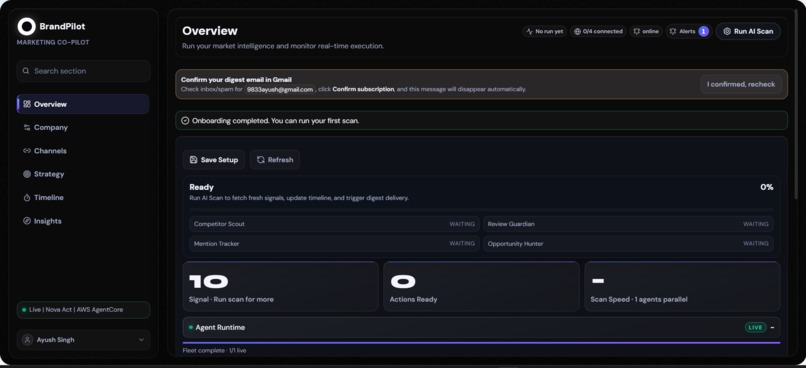Screen dimensions: 806x368
Task: Click the purple alerts count badge
Action: point(704,31)
